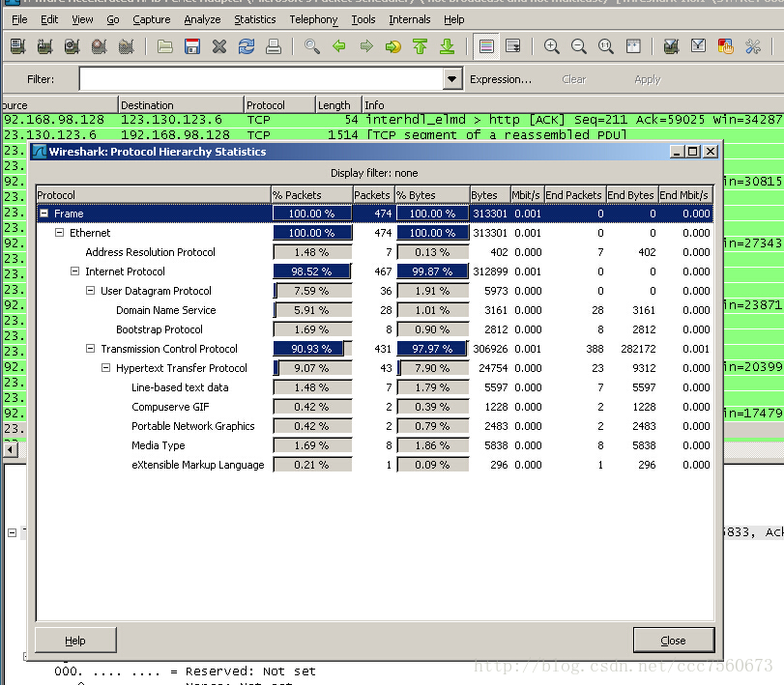Collapse the Hypertext Transfer Protocol node
This screenshot has width=784, height=685.
106,368
